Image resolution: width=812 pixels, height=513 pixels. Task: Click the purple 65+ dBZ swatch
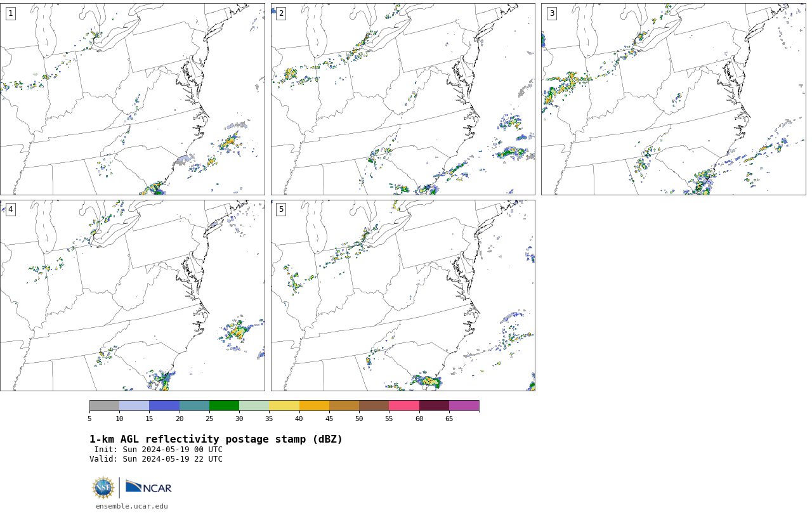coord(464,406)
